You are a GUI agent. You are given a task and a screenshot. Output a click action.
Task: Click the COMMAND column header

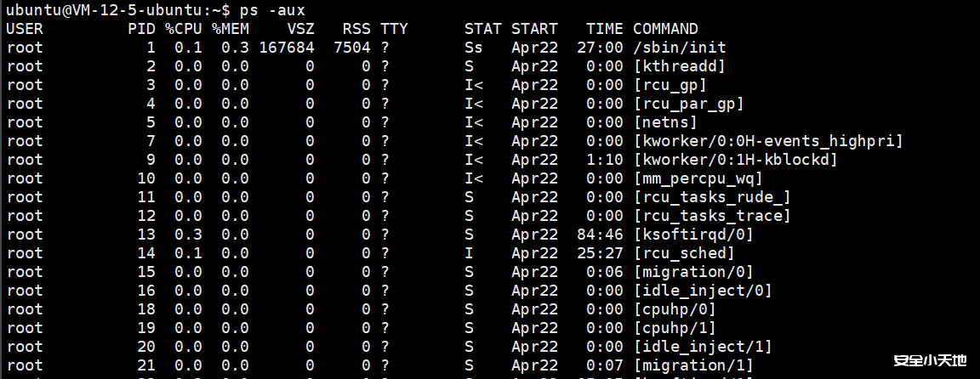666,29
